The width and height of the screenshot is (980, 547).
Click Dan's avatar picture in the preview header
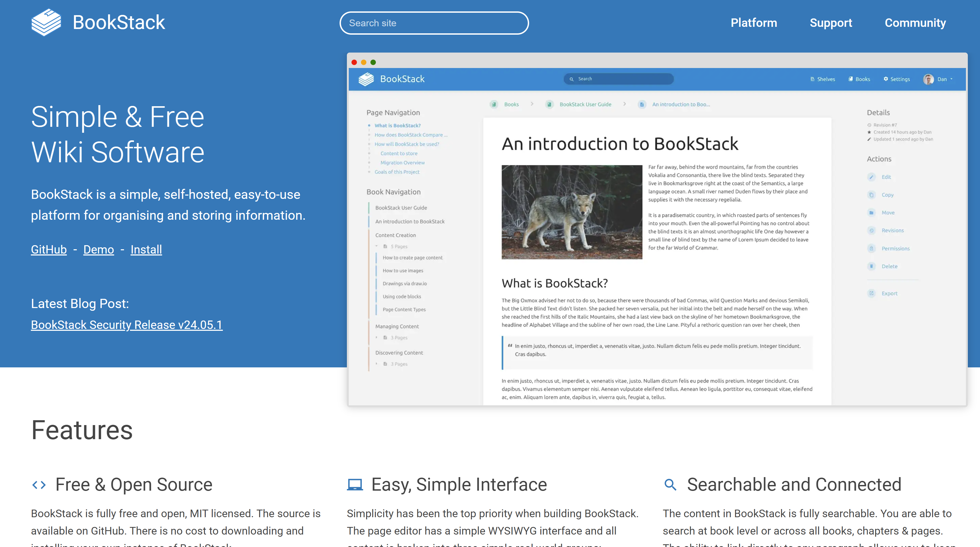[x=928, y=79]
